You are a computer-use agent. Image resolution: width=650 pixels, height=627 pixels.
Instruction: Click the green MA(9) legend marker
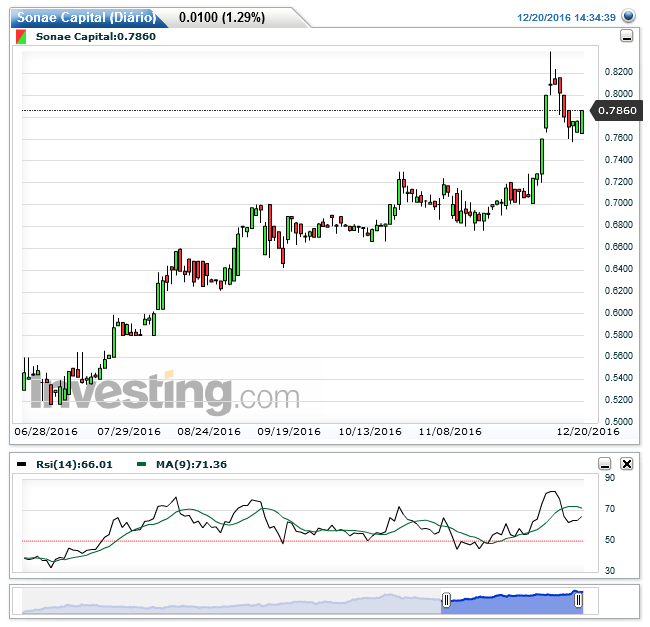tap(141, 464)
